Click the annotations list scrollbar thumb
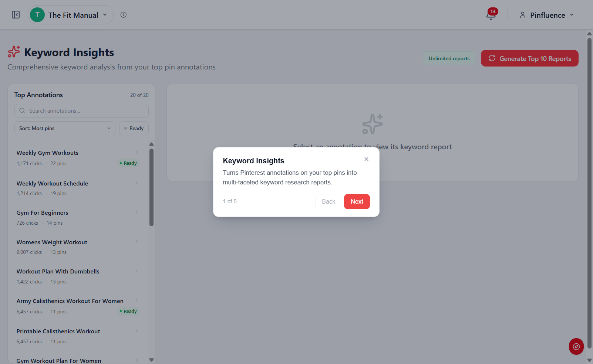 tap(151, 187)
